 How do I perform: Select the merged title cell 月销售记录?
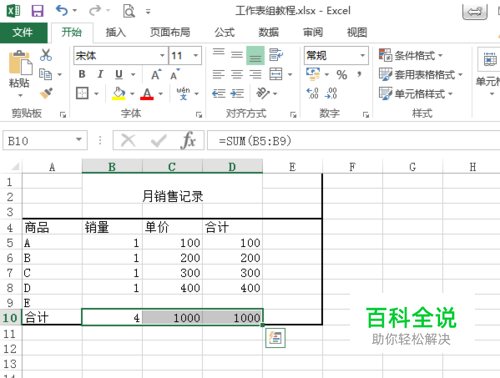[x=172, y=196]
